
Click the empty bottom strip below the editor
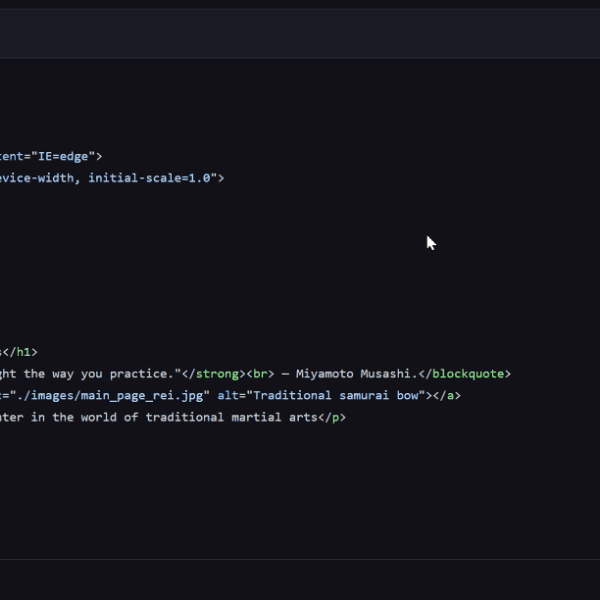coord(300,580)
